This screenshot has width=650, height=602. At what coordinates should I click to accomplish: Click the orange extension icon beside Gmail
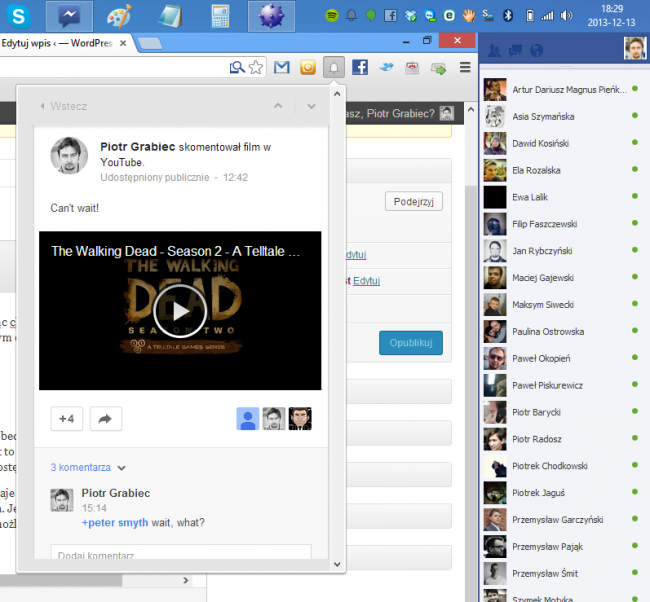[x=308, y=67]
